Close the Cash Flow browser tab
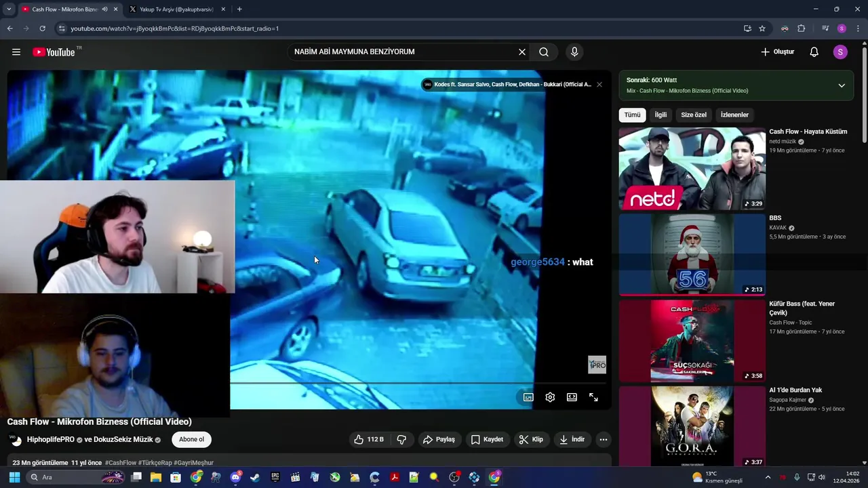The width and height of the screenshot is (868, 488). tap(115, 9)
